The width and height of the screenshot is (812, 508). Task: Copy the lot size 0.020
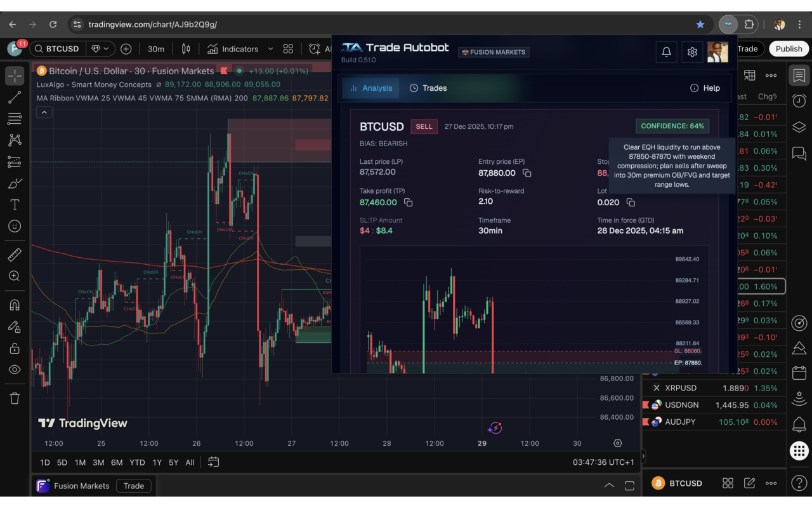[631, 203]
